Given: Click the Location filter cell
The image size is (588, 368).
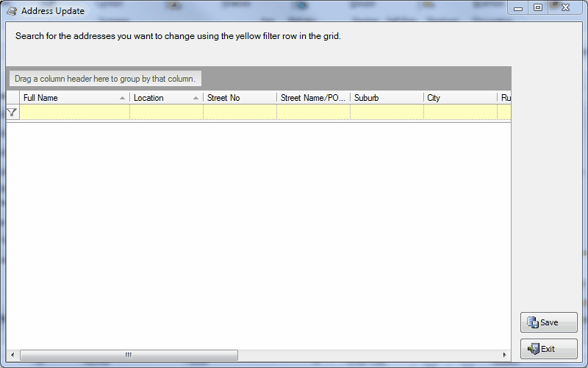Looking at the screenshot, I should tap(167, 112).
